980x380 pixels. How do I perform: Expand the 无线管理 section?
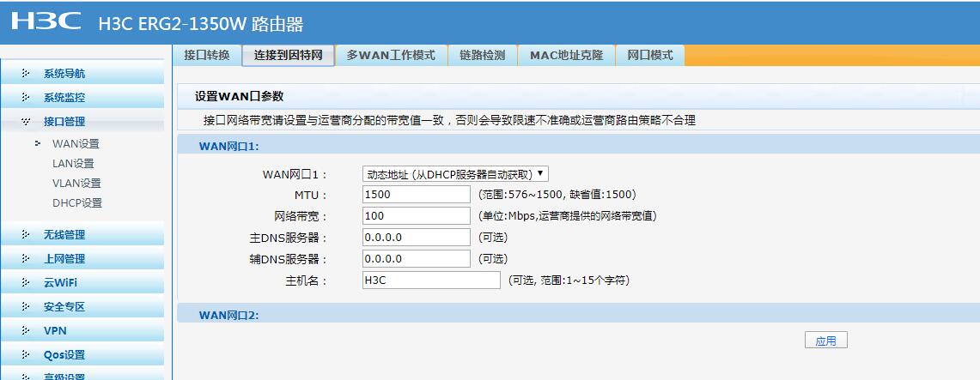pyautogui.click(x=82, y=235)
